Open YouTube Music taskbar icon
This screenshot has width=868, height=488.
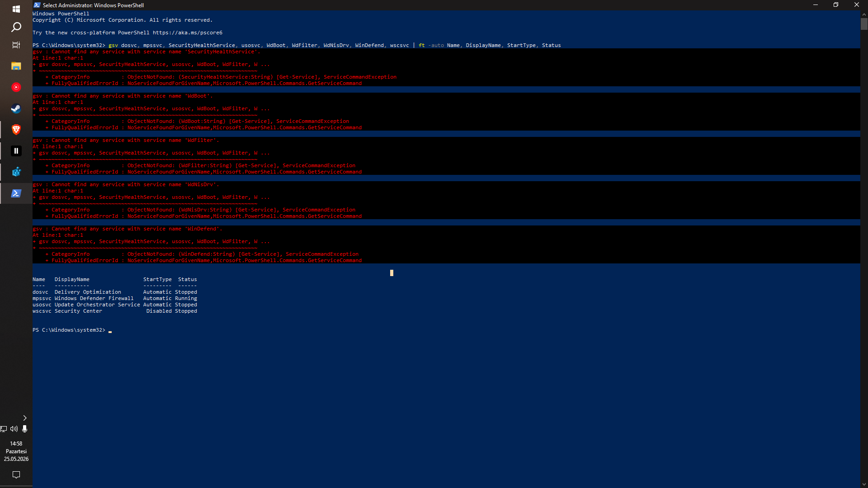pos(16,87)
